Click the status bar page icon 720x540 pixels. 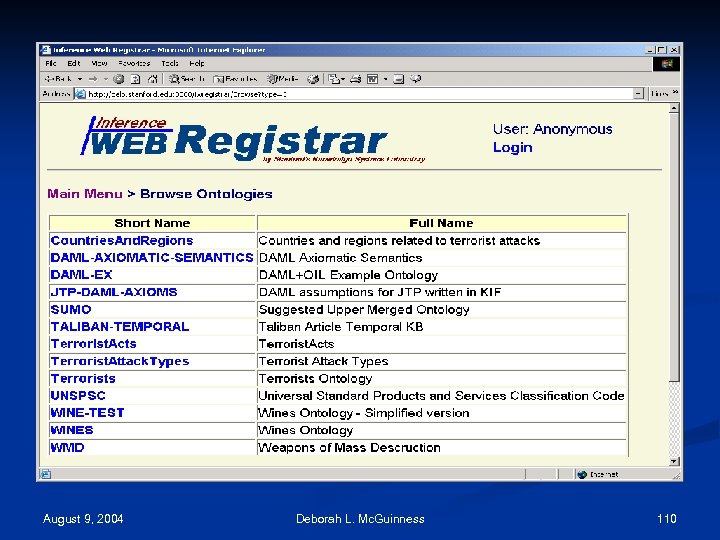[46, 474]
